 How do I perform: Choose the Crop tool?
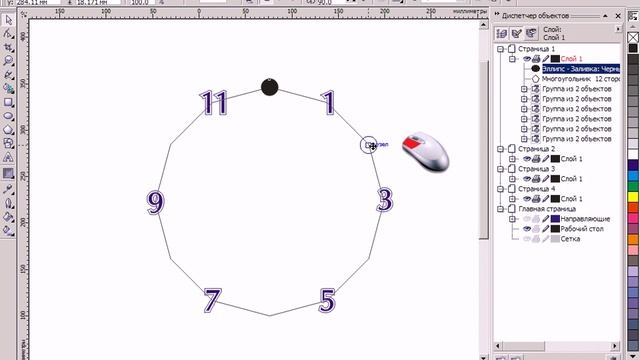click(8, 47)
